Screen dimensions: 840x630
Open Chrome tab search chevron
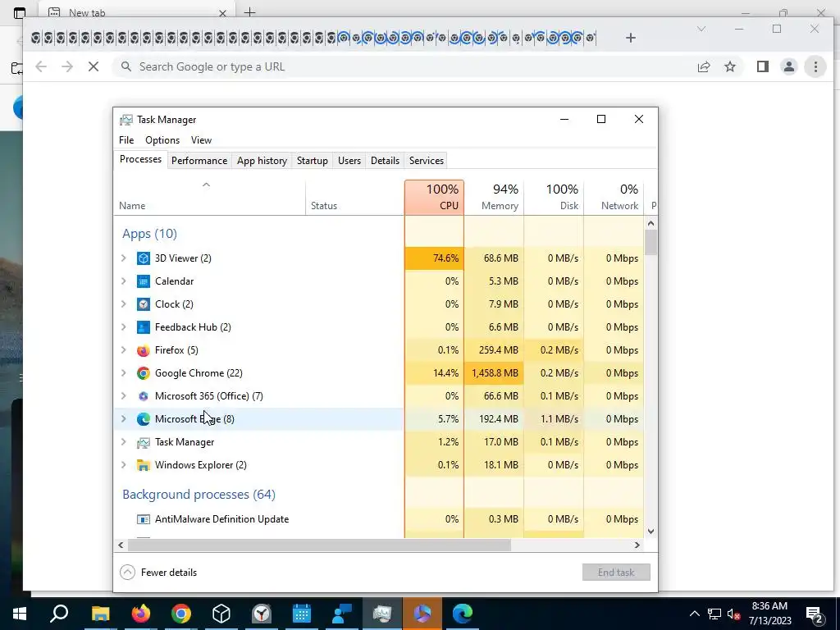701,29
